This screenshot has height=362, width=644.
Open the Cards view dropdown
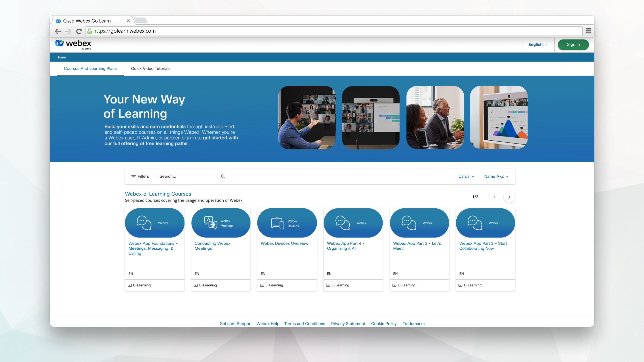pyautogui.click(x=466, y=176)
